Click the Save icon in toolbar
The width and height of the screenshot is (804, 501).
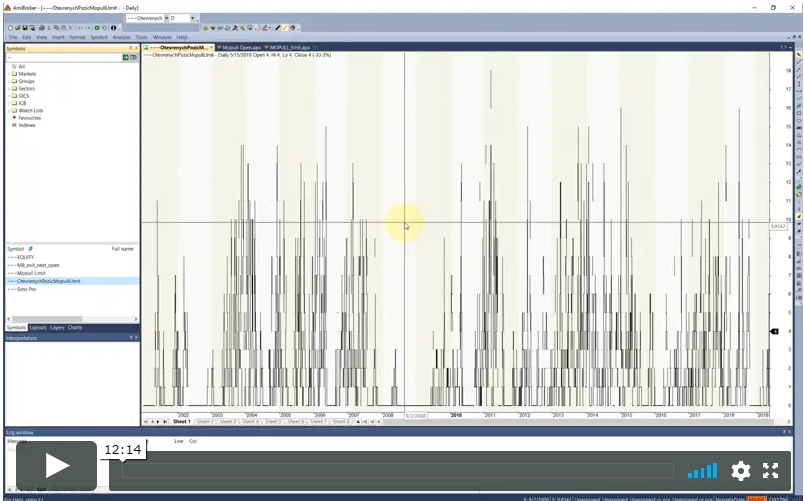pyautogui.click(x=25, y=28)
